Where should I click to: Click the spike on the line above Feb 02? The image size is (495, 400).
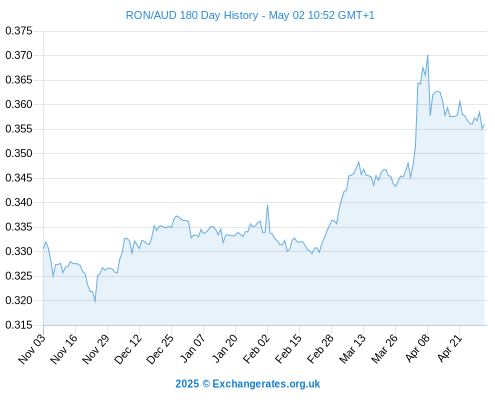click(267, 205)
